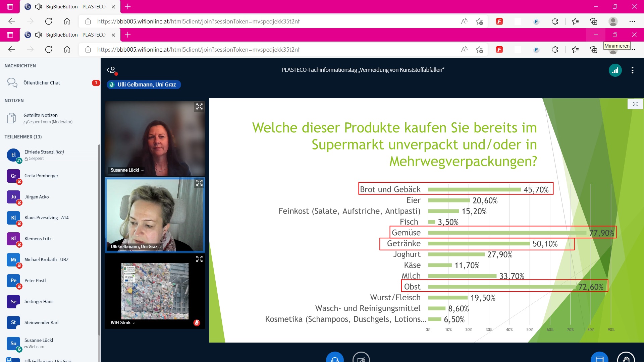The width and height of the screenshot is (644, 362).
Task: Close the BigBlueButton tab in front window
Action: (113, 35)
